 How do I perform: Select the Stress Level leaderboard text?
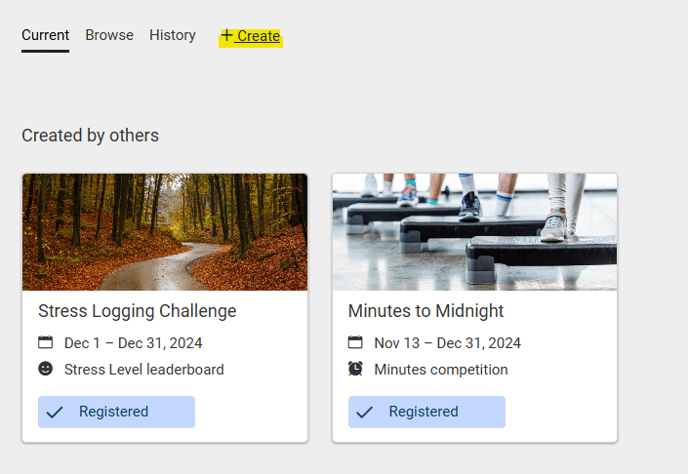144,369
